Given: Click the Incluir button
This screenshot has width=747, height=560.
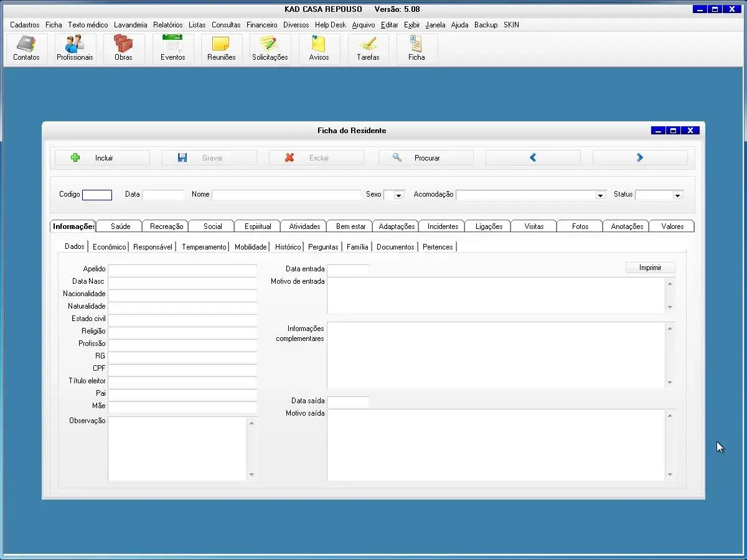Looking at the screenshot, I should [x=103, y=158].
